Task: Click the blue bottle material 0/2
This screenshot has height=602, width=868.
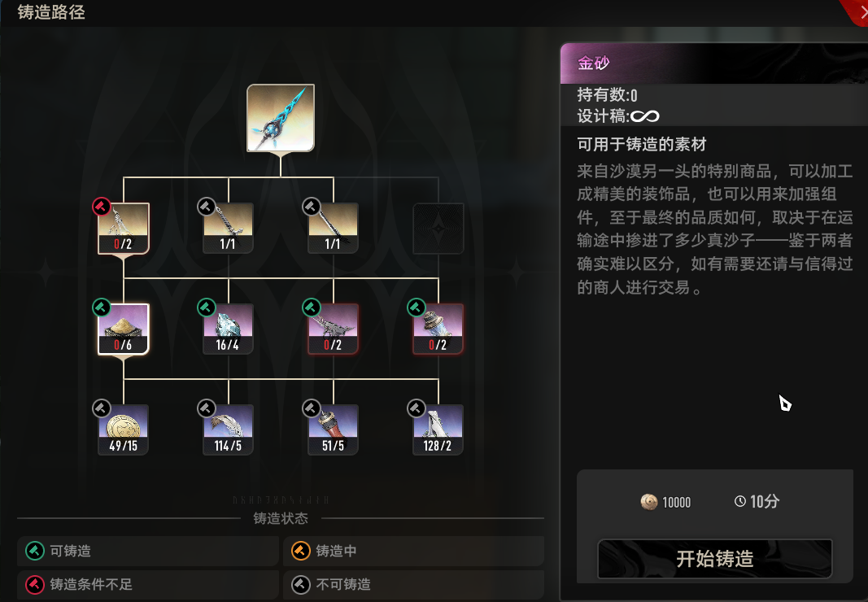Action: tap(438, 329)
